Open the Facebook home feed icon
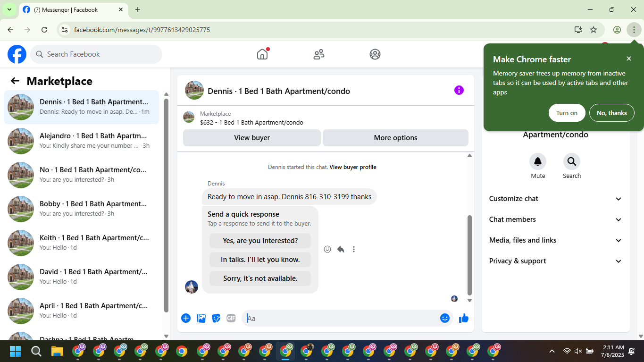The height and width of the screenshot is (362, 644). pyautogui.click(x=262, y=54)
